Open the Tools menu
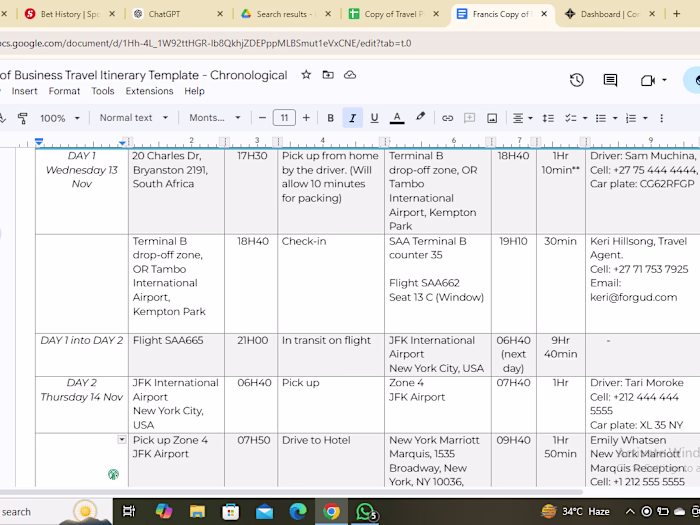The image size is (700, 525). [x=103, y=91]
